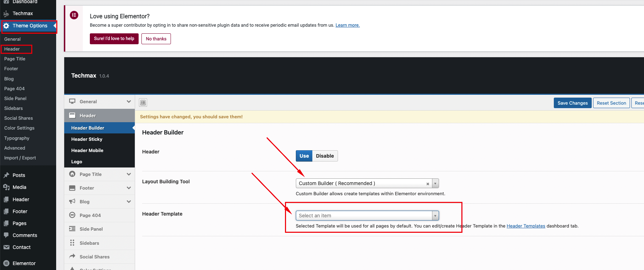Dismiss notice with No thanks button
Viewport: 644px width, 270px height.
point(156,39)
